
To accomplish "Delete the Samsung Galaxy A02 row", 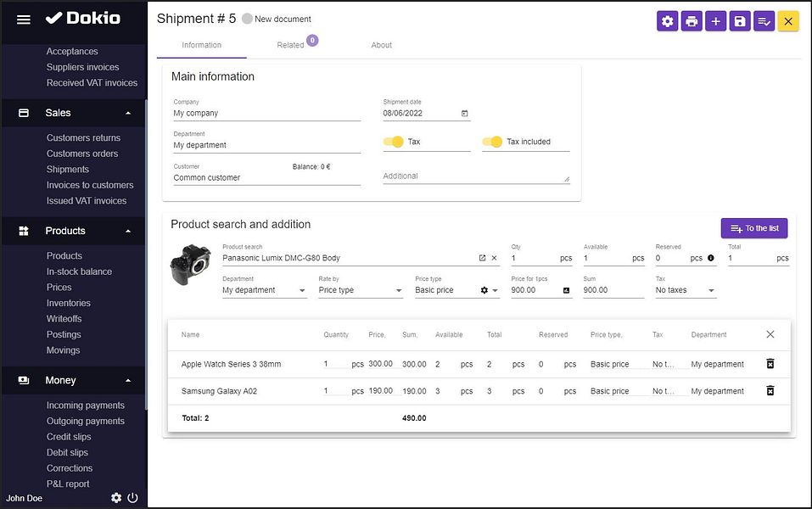I will click(770, 391).
